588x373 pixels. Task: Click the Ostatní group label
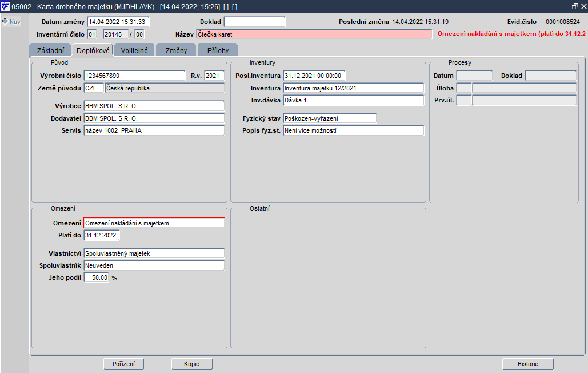coord(259,208)
